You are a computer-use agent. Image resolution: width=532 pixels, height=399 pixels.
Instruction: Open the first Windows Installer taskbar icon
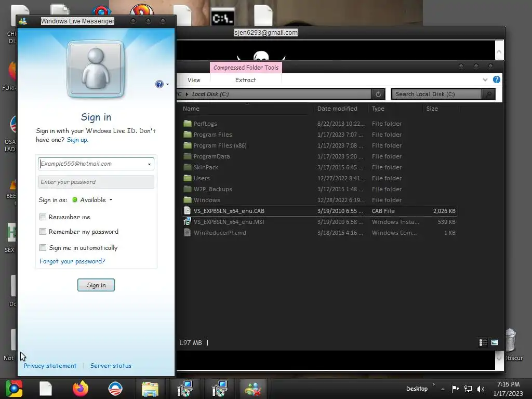185,389
